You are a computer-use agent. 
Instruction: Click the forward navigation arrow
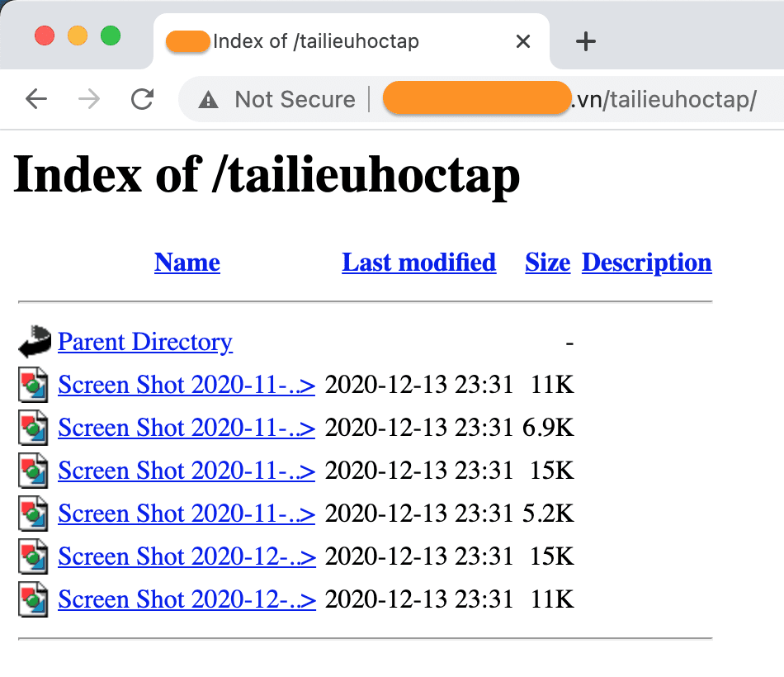coord(88,99)
